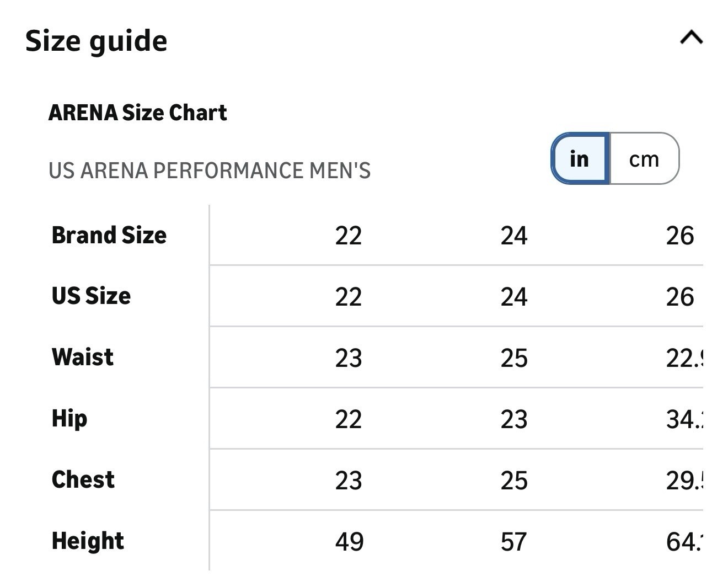Select the in unit toggle
This screenshot has height=576, width=728.
[580, 159]
